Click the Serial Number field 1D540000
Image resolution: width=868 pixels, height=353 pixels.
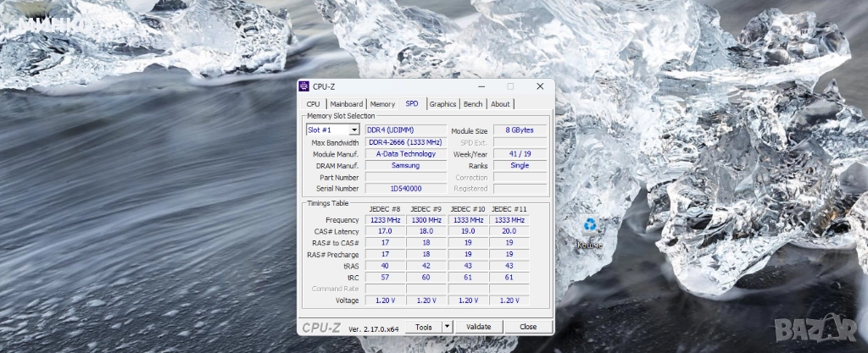tap(405, 189)
